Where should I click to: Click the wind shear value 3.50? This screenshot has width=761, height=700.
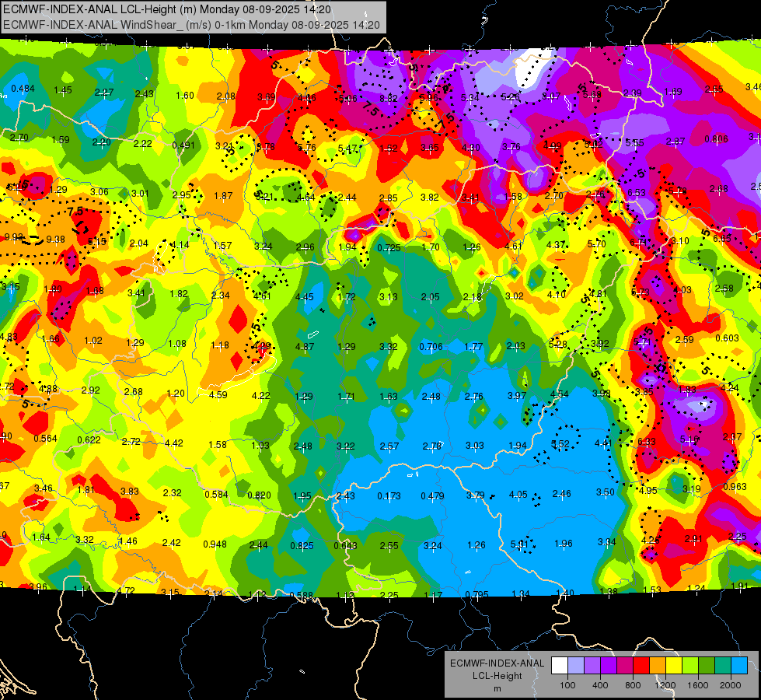[606, 492]
